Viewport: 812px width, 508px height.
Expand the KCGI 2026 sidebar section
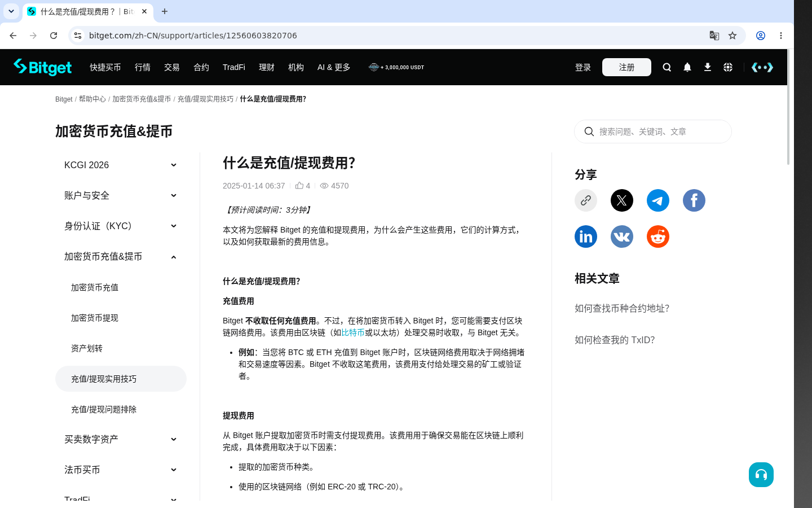click(x=121, y=165)
